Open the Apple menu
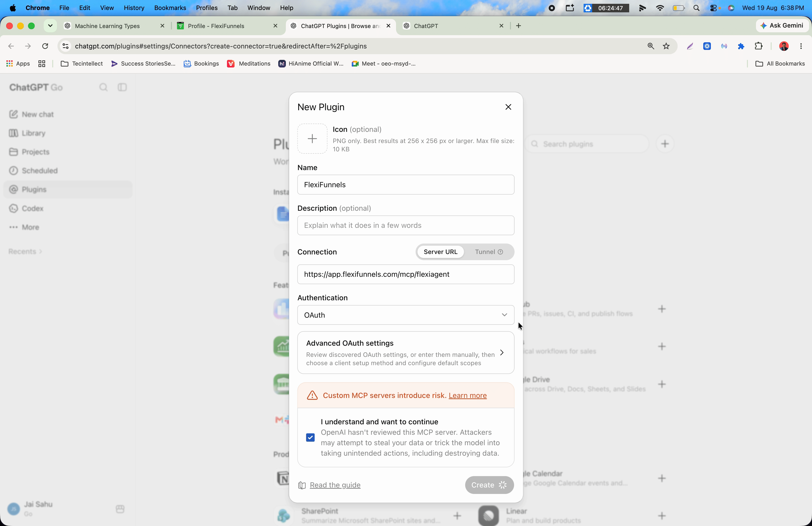This screenshot has height=526, width=812. tap(13, 8)
